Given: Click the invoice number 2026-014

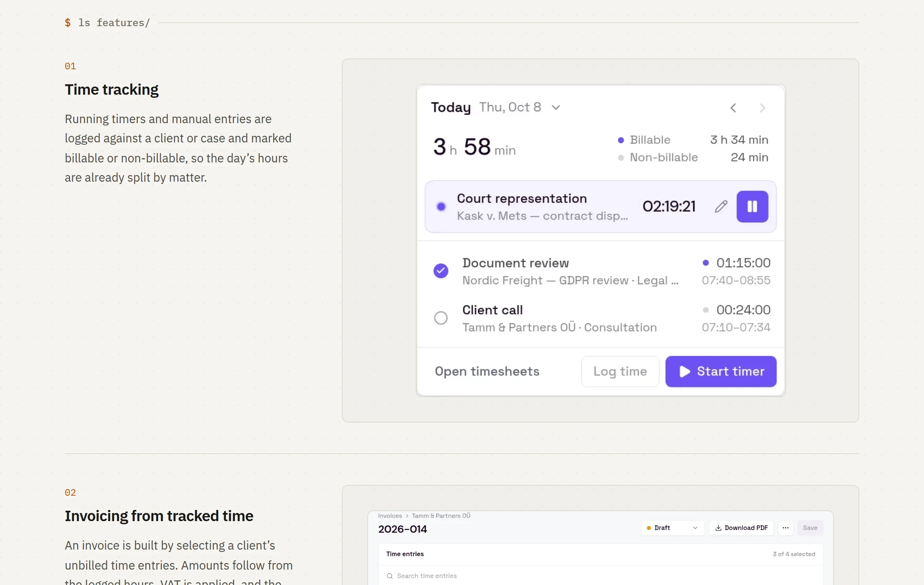Looking at the screenshot, I should pos(402,529).
